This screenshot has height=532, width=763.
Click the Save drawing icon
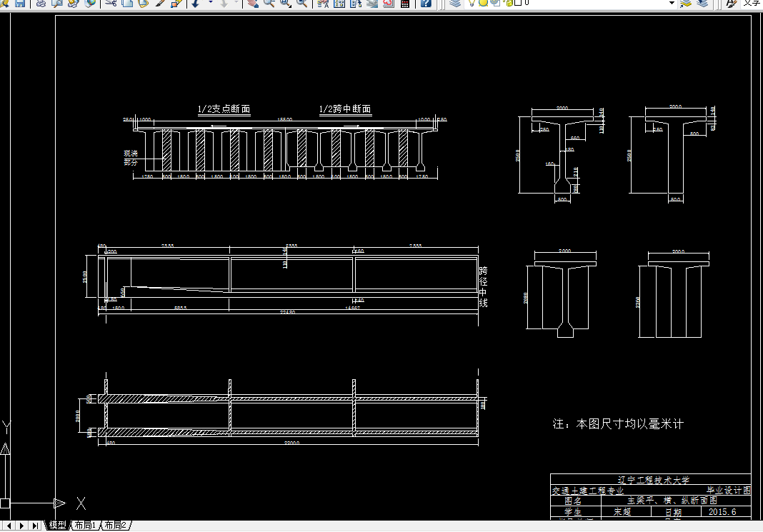(20, 4)
